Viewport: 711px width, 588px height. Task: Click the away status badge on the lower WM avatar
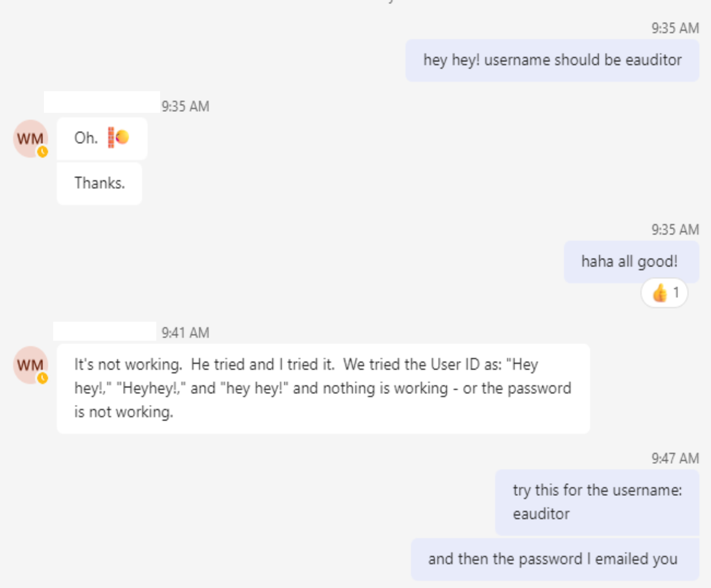tap(43, 378)
